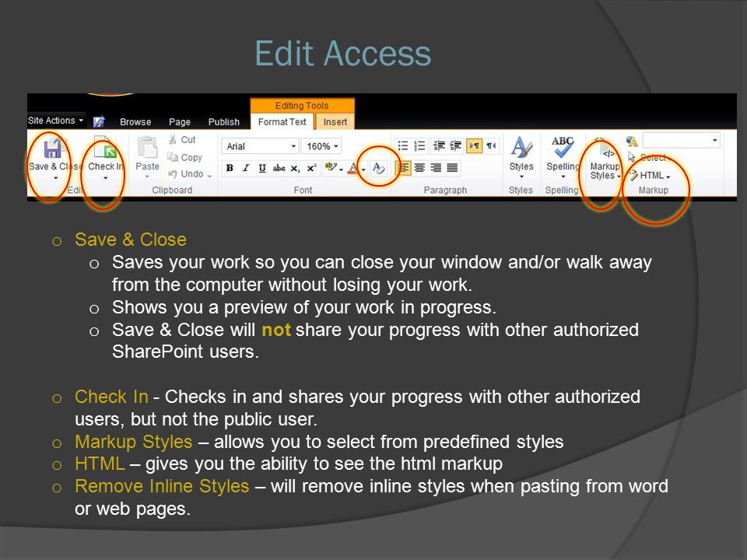Switch to the Page tab

pyautogui.click(x=180, y=122)
